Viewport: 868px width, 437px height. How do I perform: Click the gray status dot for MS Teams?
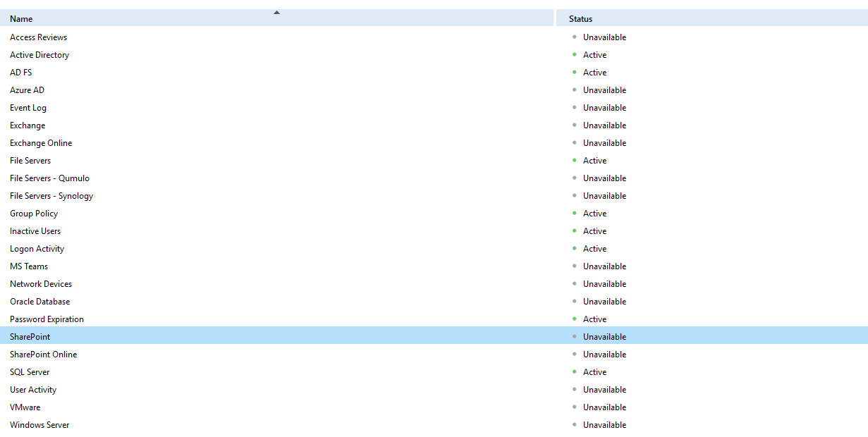pyautogui.click(x=575, y=266)
